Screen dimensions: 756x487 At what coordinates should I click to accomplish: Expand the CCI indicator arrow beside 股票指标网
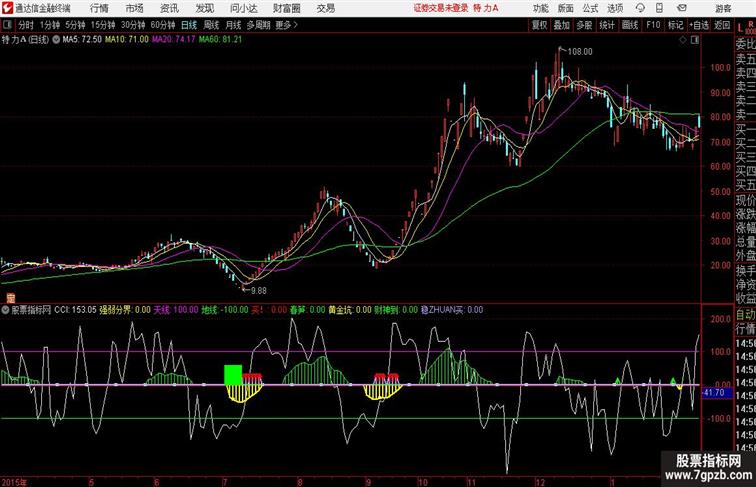click(x=6, y=310)
